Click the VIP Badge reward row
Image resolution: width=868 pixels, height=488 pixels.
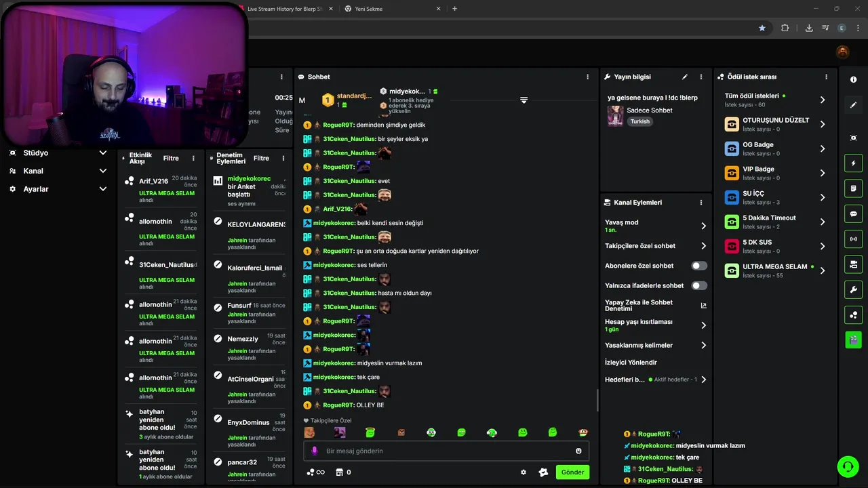point(776,173)
